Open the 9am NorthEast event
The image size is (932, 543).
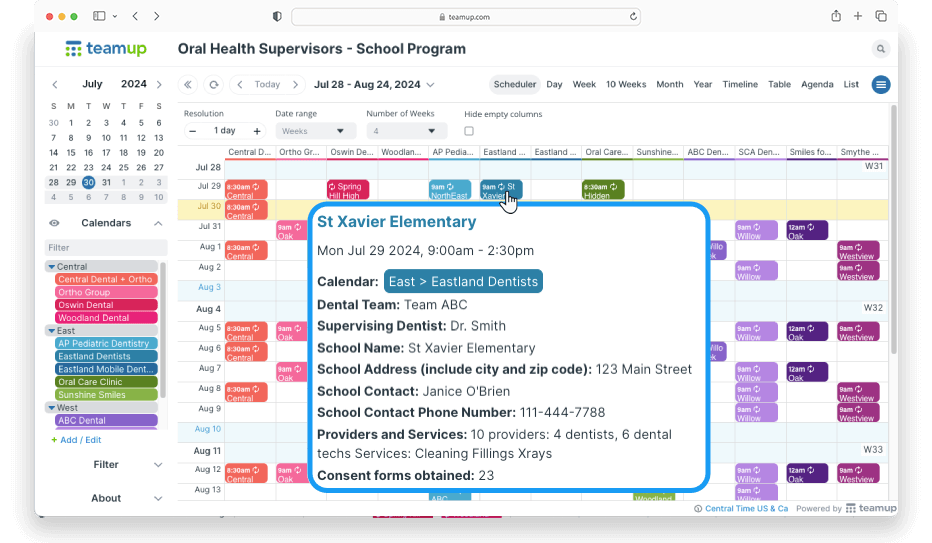[450, 190]
